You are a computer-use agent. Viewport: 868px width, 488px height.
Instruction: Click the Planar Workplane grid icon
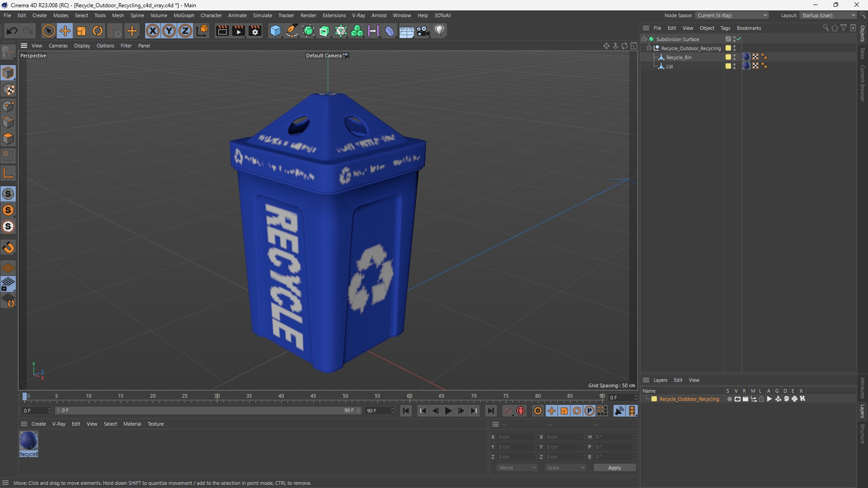pos(8,268)
